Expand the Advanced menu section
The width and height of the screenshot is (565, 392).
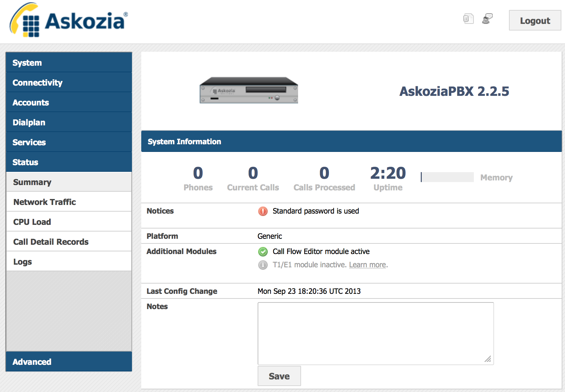click(x=69, y=361)
